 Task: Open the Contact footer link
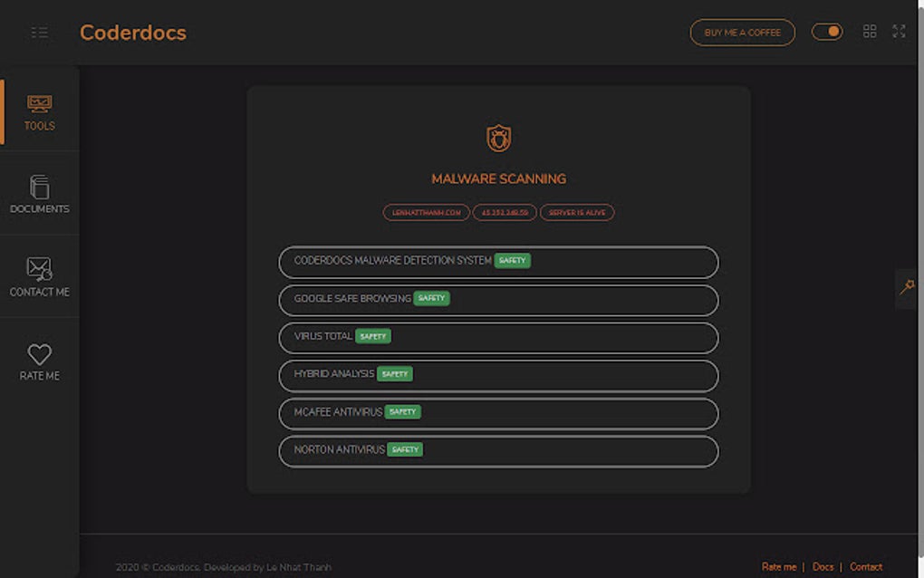(865, 567)
